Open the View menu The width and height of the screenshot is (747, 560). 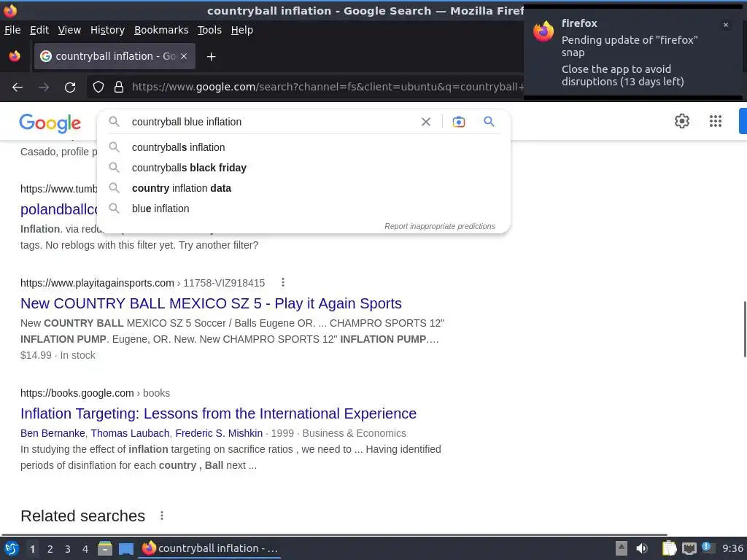click(x=69, y=30)
